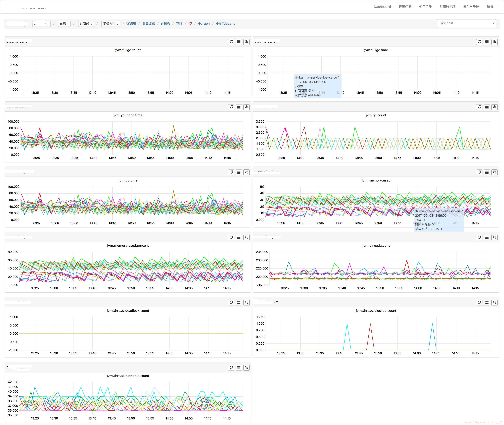This screenshot has height=425, width=504.
Task: Click +显示legend to show legends
Action: [226, 24]
